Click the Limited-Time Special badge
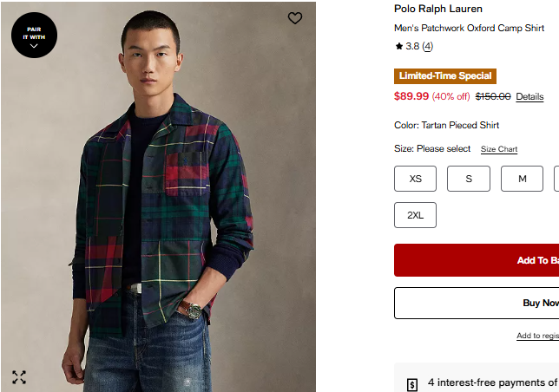Screen dimensions: 559x392 [445, 76]
